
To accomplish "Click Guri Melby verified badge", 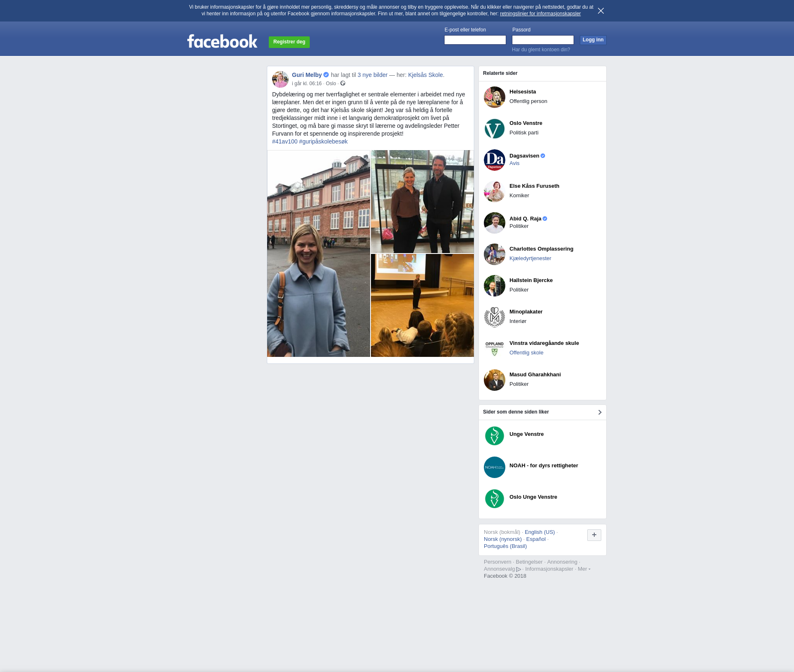I will 326,75.
